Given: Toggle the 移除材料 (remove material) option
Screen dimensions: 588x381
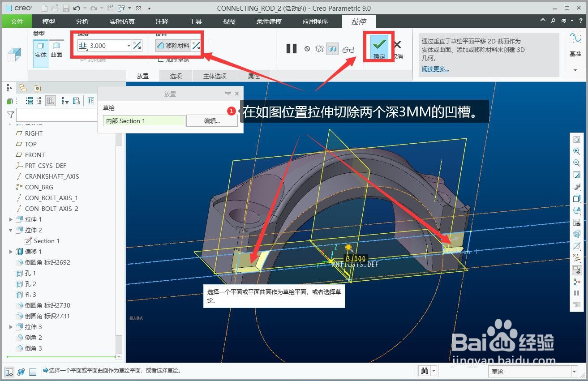Looking at the screenshot, I should 173,45.
